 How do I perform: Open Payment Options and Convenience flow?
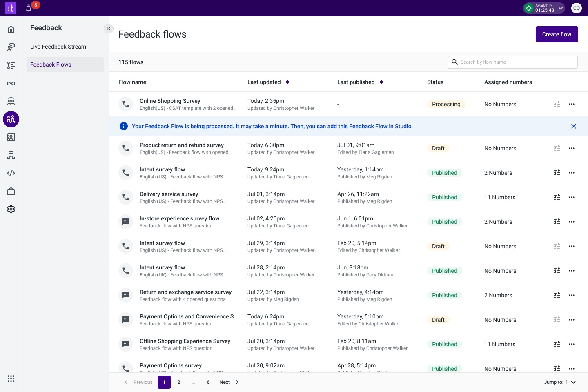click(x=189, y=316)
